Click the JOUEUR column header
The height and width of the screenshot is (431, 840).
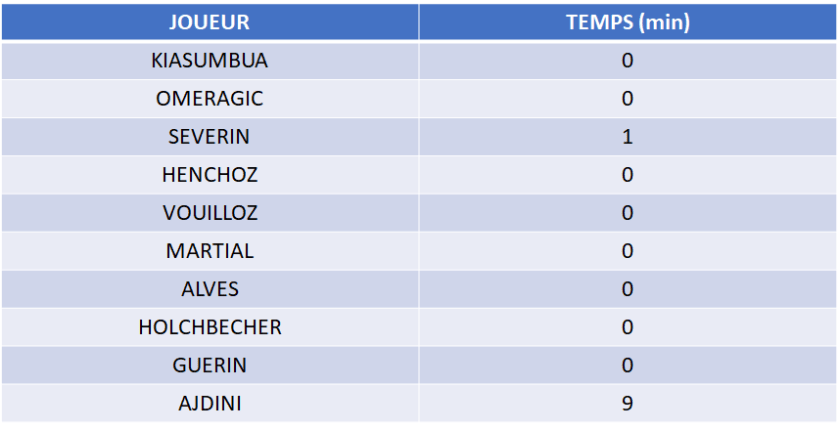pyautogui.click(x=209, y=22)
